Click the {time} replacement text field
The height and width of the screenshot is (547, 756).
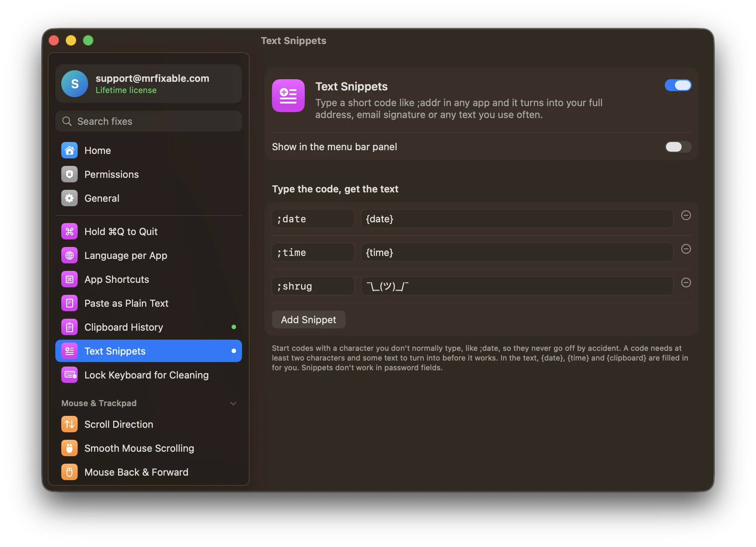(517, 252)
